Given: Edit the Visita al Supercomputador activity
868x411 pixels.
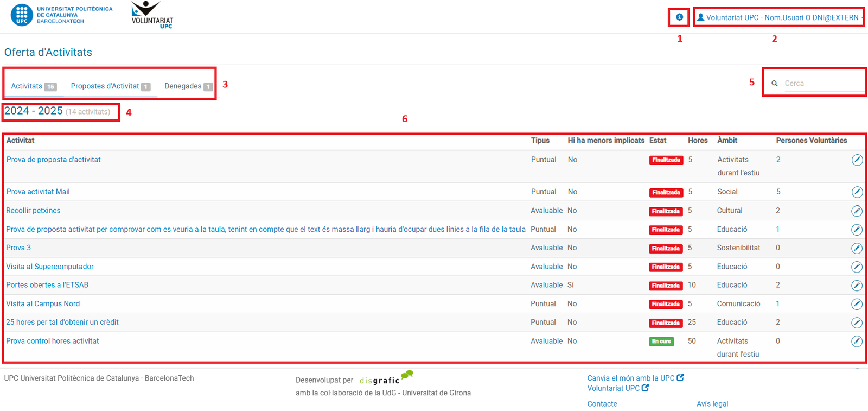Looking at the screenshot, I should click(857, 267).
